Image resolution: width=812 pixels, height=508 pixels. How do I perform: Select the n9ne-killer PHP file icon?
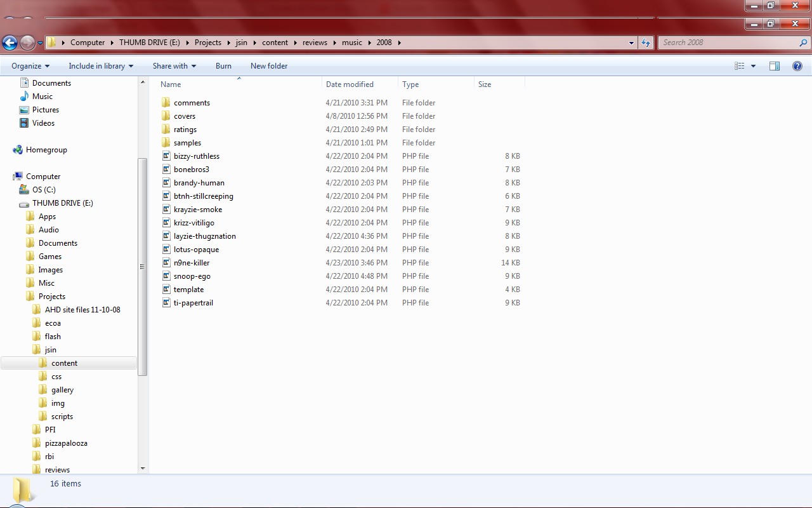[x=166, y=263]
